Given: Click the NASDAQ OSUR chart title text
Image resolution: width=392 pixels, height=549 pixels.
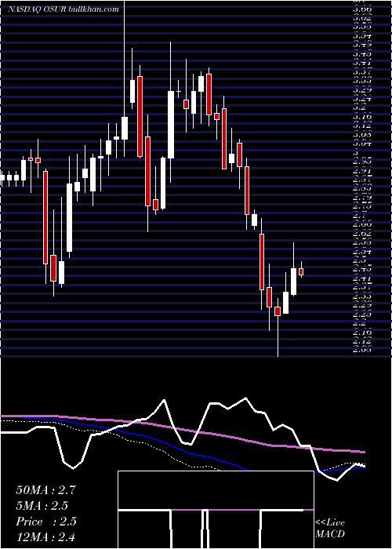Looking at the screenshot, I should (64, 9).
